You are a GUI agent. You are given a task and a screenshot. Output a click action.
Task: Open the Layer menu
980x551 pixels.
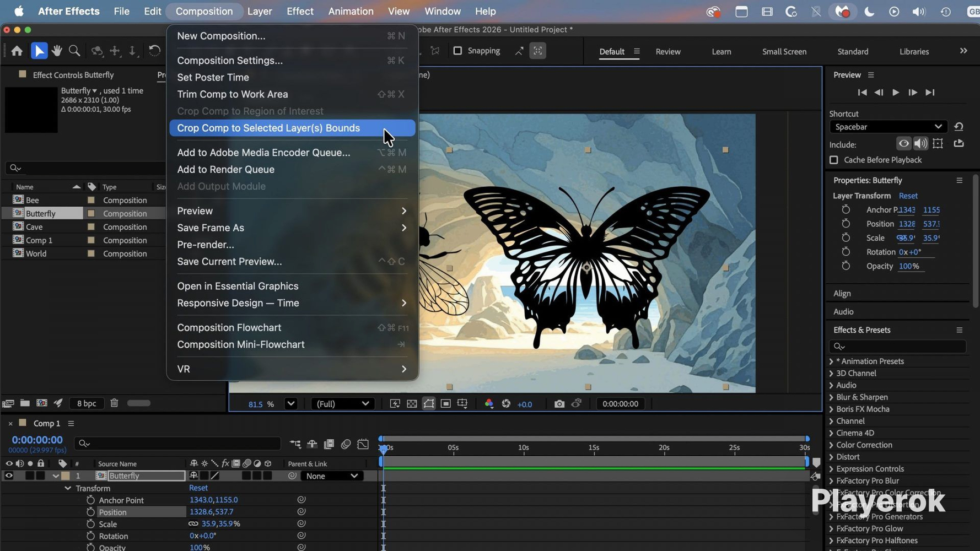(260, 11)
